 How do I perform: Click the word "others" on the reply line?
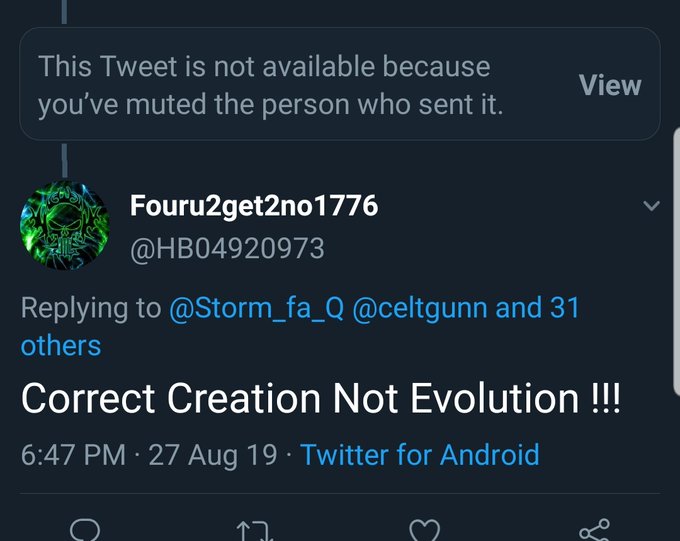(x=61, y=345)
